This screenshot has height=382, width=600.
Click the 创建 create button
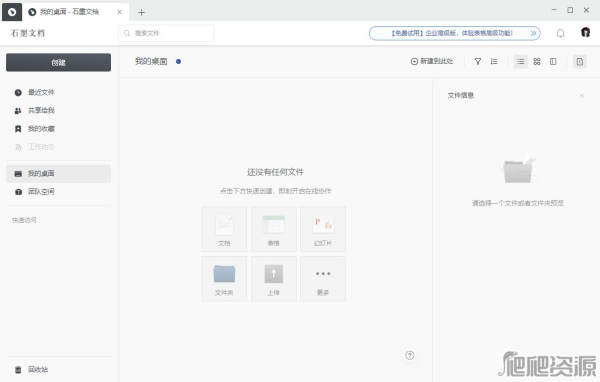[58, 62]
